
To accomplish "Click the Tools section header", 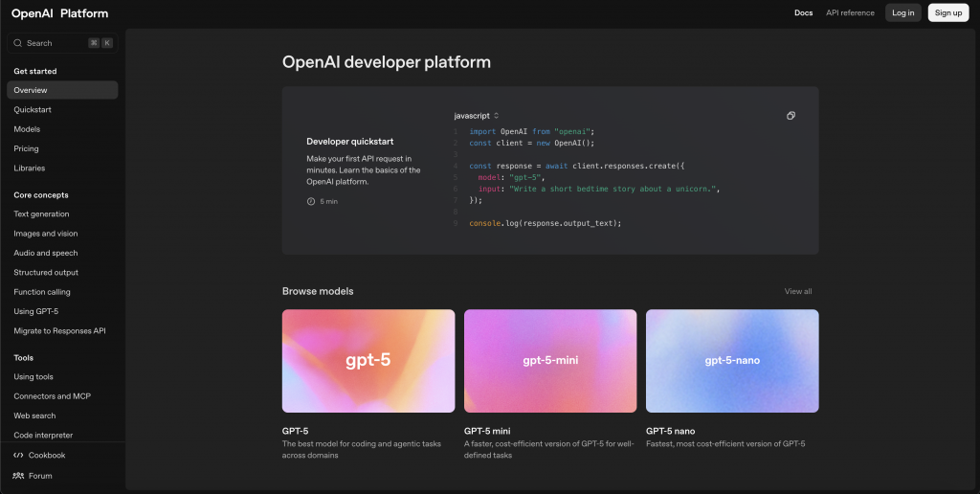I will pos(24,358).
